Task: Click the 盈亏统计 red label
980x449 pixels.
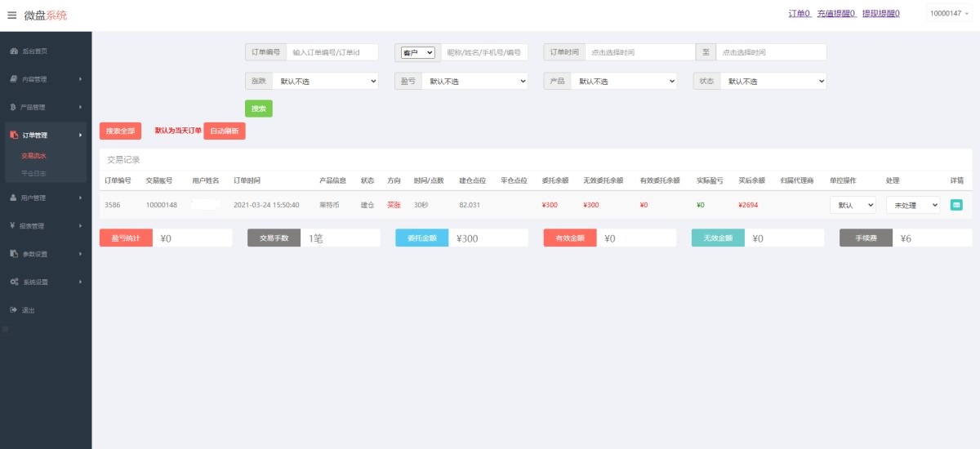Action: click(126, 238)
